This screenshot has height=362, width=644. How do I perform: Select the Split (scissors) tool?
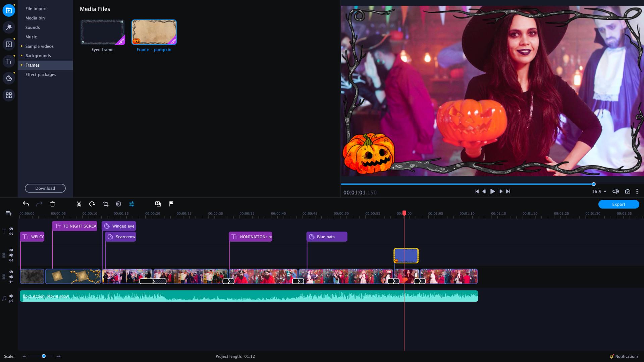[x=79, y=204]
